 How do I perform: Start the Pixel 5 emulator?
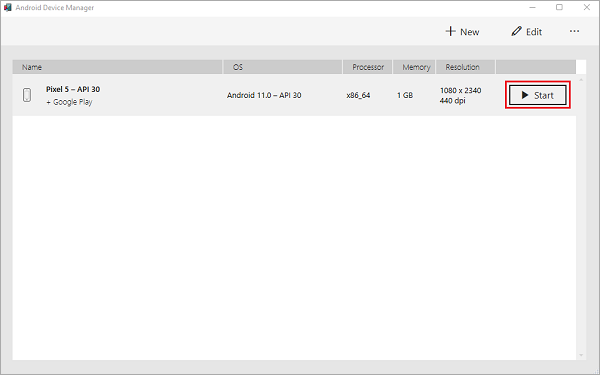(537, 95)
